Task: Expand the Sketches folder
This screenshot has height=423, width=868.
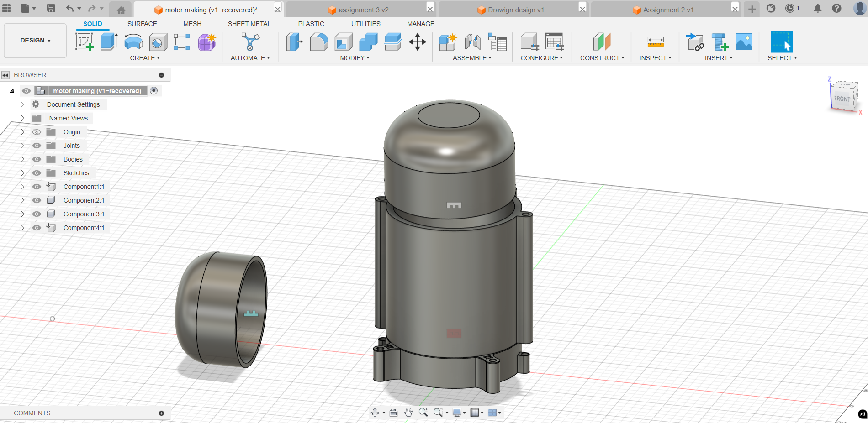Action: [22, 172]
